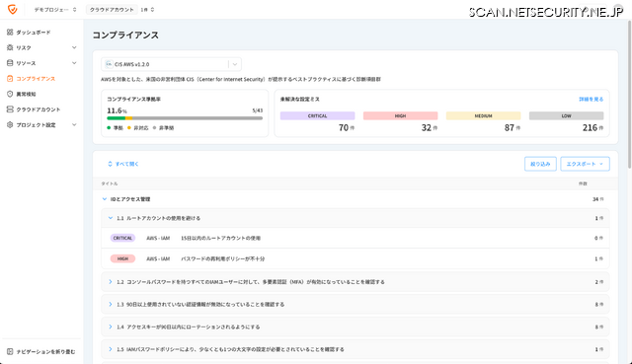632x364 pixels.
Task: Click the HIGH badge in the second rule row
Action: click(122, 258)
